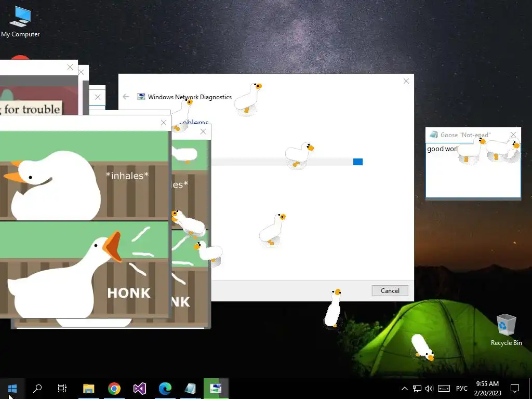The height and width of the screenshot is (399, 532).
Task: Open the Recycle Bin desktop icon
Action: click(506, 330)
